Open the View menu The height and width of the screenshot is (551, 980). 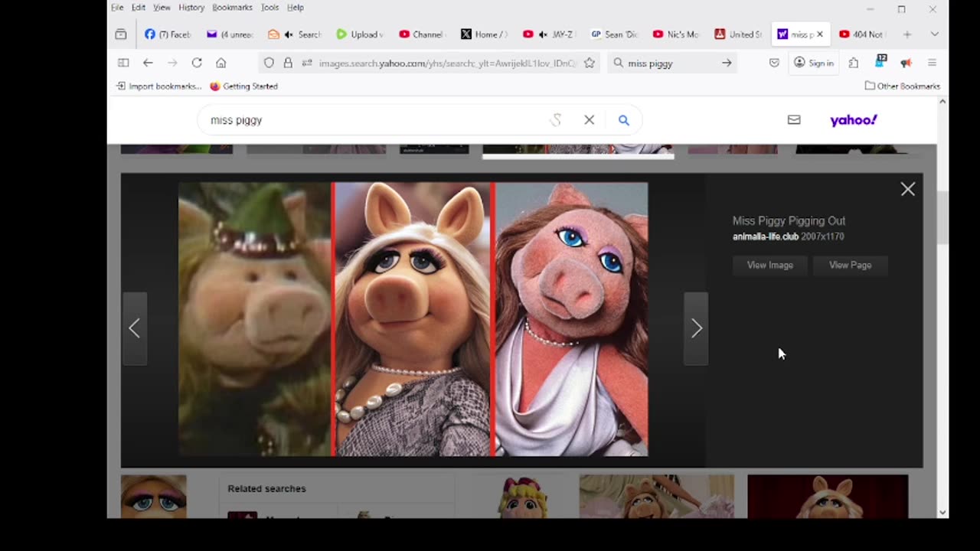tap(162, 8)
